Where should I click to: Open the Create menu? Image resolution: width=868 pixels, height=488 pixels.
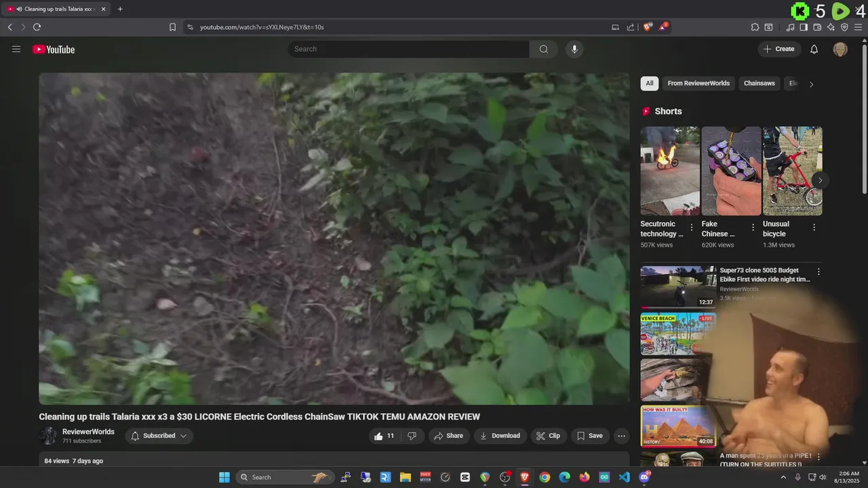click(x=778, y=49)
